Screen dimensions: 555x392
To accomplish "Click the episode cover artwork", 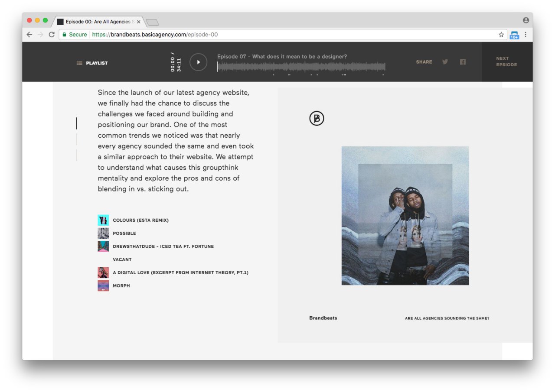I will 405,216.
